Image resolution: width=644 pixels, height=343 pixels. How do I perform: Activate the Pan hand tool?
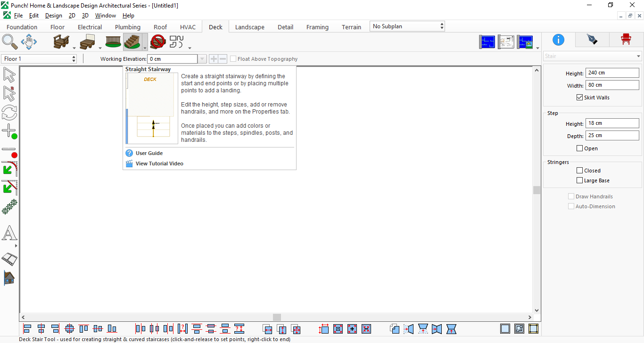pos(29,42)
